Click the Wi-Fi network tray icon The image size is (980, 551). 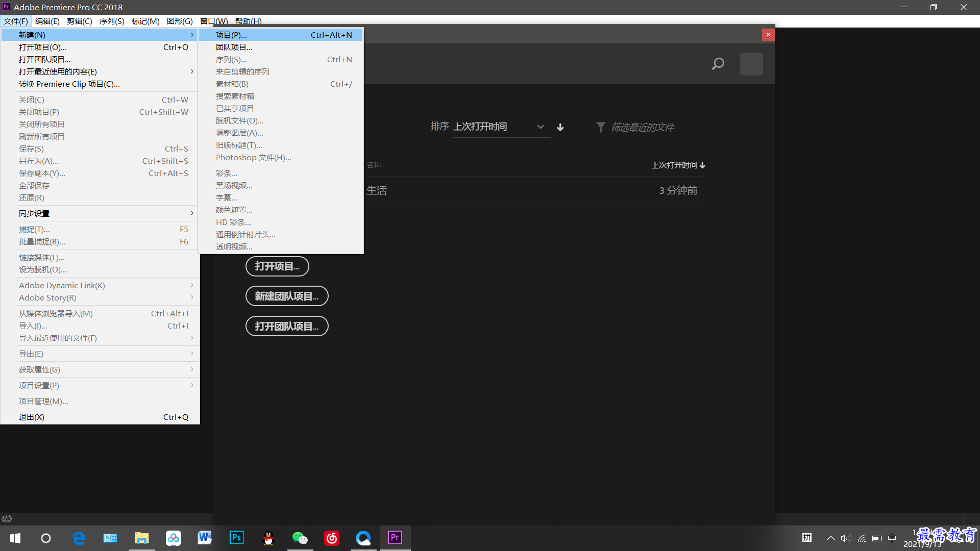coord(862,538)
